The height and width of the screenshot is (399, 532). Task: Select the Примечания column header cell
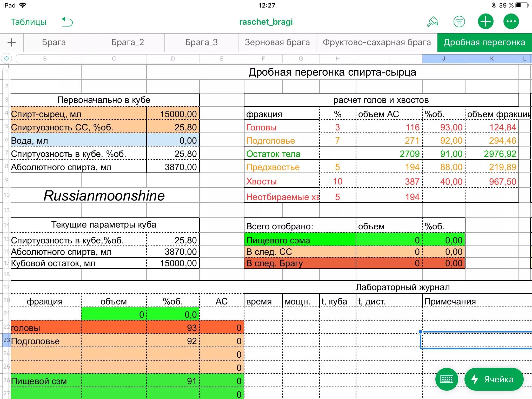[x=477, y=301]
